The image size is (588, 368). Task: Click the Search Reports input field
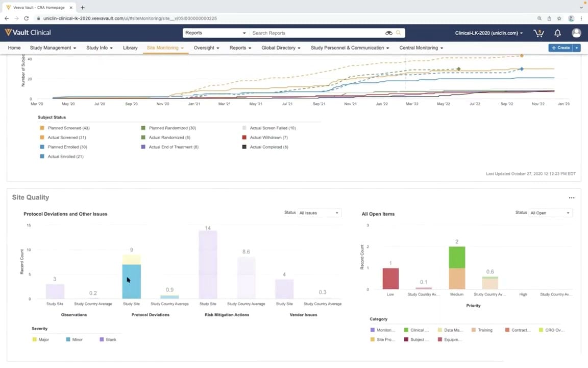(317, 33)
